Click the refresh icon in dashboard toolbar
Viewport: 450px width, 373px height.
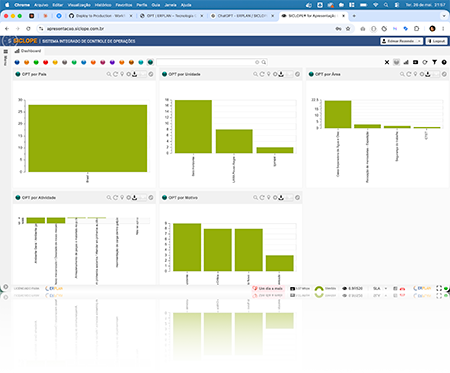(x=425, y=62)
